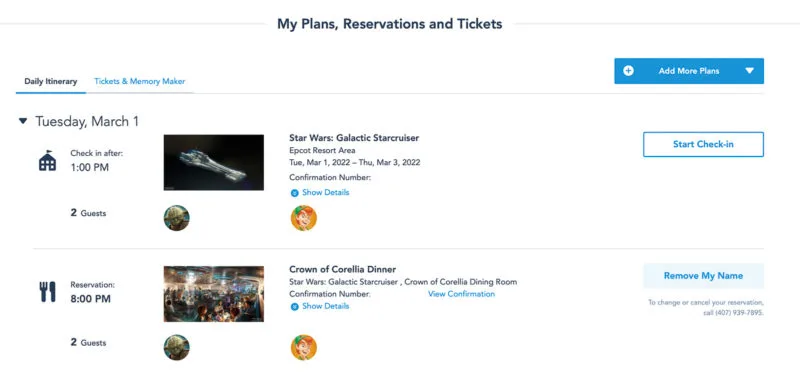Click the Start Check-in button
The width and height of the screenshot is (800, 389).
[x=703, y=144]
